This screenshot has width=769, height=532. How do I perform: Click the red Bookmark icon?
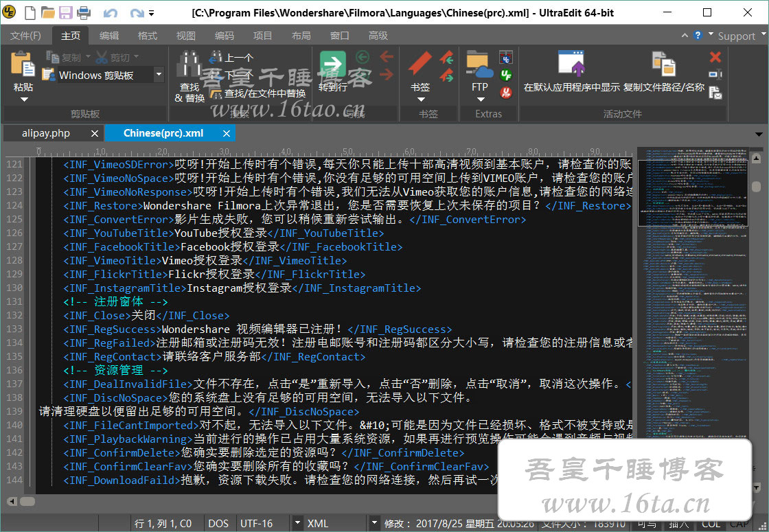(420, 65)
